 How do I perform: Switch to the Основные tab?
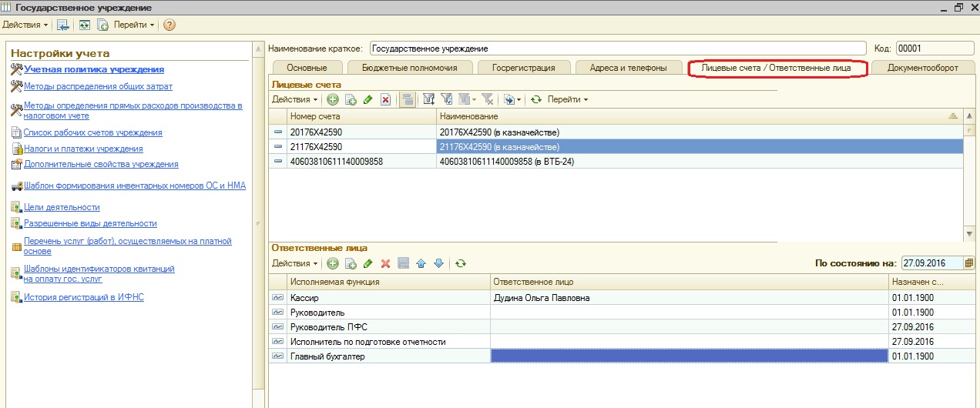307,68
